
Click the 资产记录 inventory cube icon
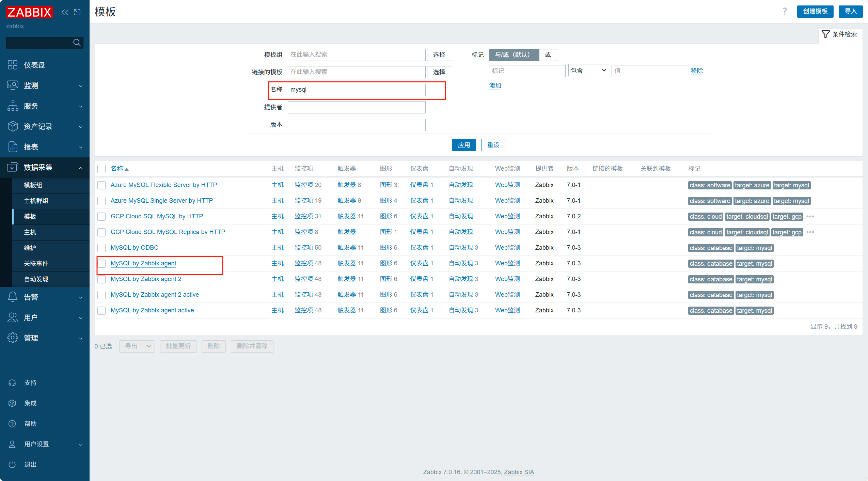[x=13, y=126]
